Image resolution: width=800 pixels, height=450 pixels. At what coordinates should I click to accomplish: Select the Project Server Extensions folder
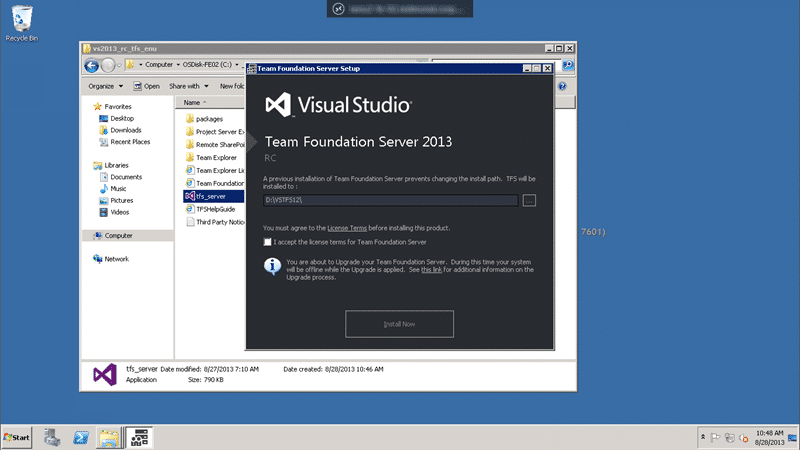click(215, 132)
